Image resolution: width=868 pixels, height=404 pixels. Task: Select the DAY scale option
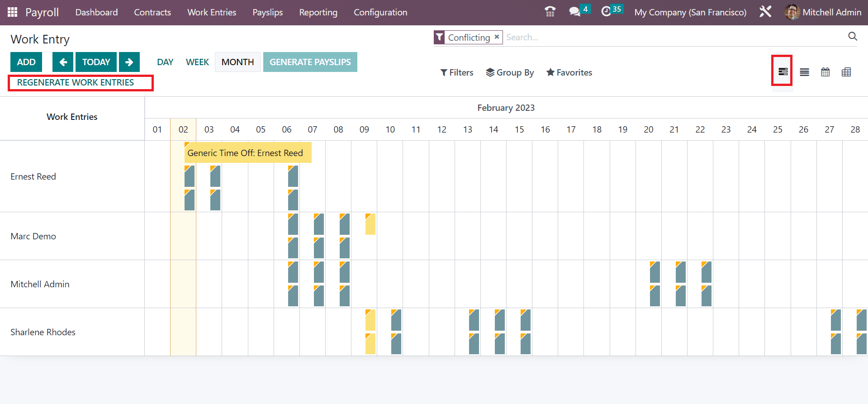coord(165,62)
